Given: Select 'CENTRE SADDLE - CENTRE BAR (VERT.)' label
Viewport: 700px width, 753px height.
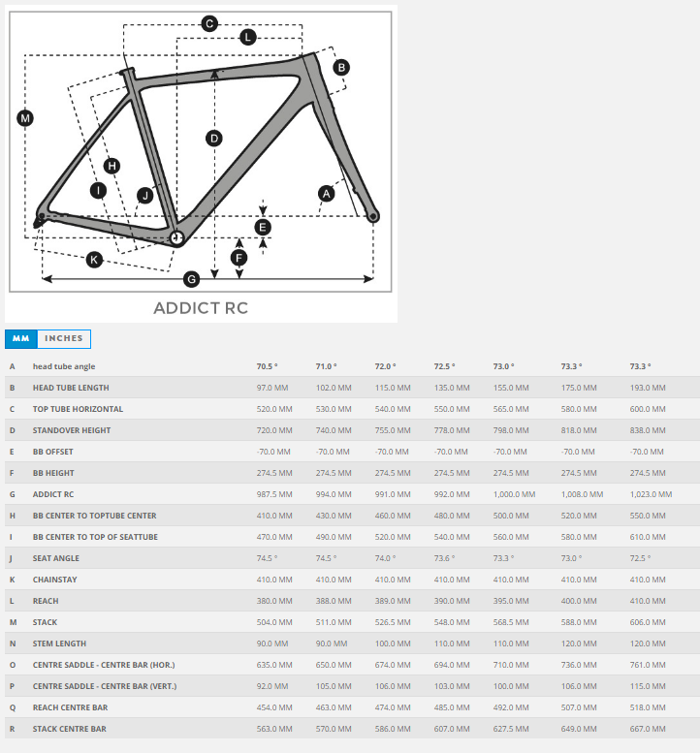Looking at the screenshot, I should click(x=105, y=686).
